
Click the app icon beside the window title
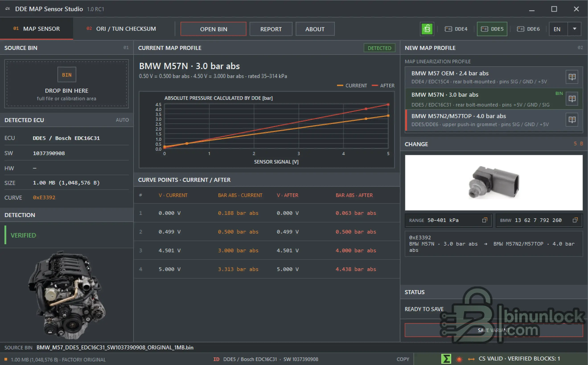pyautogui.click(x=8, y=9)
